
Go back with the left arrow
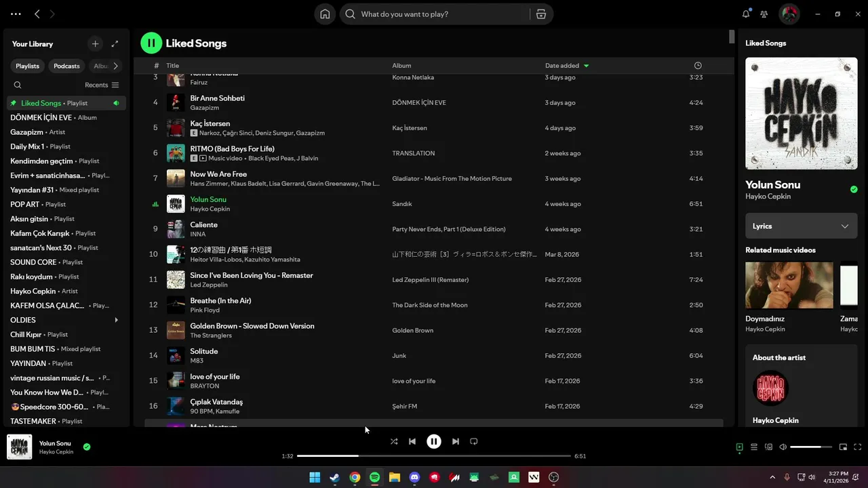[x=37, y=14]
